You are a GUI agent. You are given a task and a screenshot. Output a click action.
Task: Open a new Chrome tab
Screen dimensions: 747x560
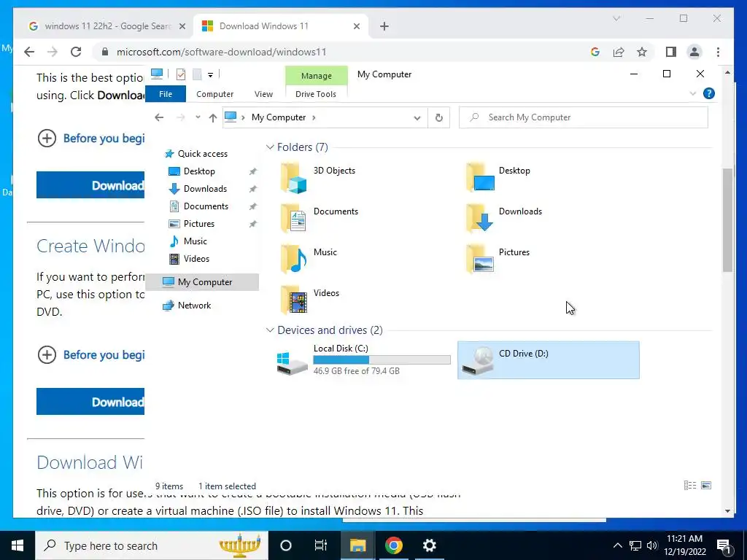point(384,26)
